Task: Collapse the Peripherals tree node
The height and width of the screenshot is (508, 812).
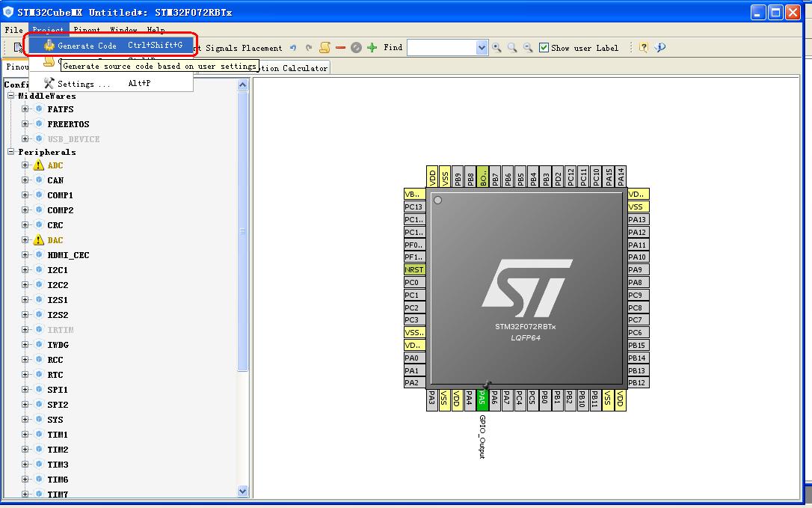Action: [11, 152]
